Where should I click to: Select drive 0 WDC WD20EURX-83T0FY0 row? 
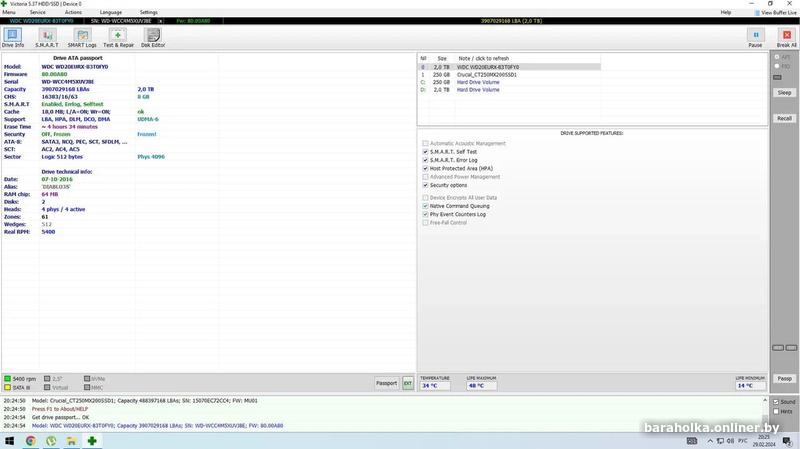(509, 67)
